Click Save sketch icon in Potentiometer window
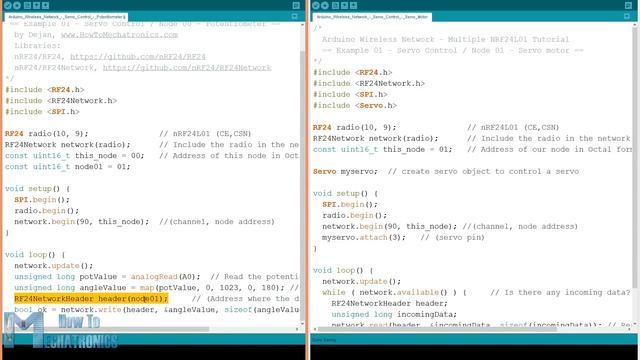This screenshot has height=360, width=640. [x=45, y=5]
